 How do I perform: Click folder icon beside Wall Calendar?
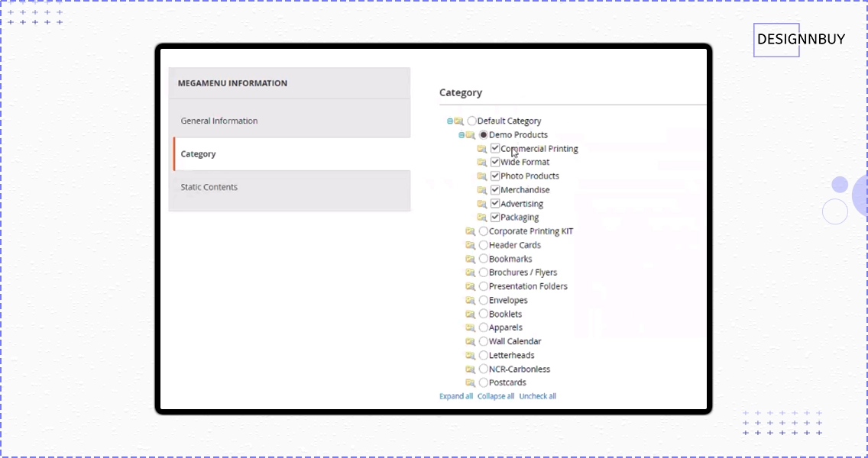471,341
